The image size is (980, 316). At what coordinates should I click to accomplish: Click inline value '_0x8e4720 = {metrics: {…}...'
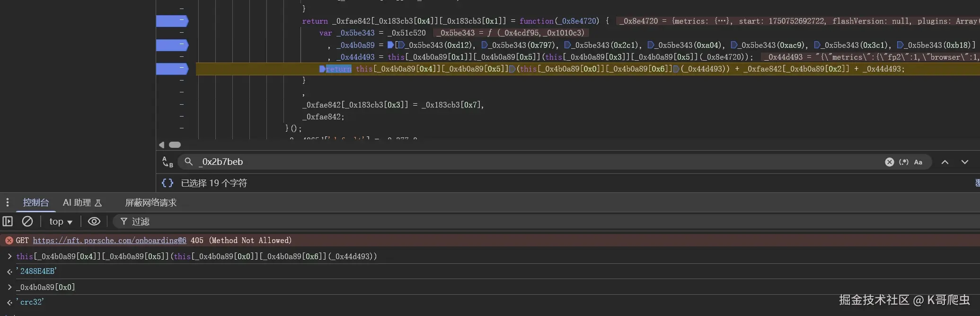[798, 21]
